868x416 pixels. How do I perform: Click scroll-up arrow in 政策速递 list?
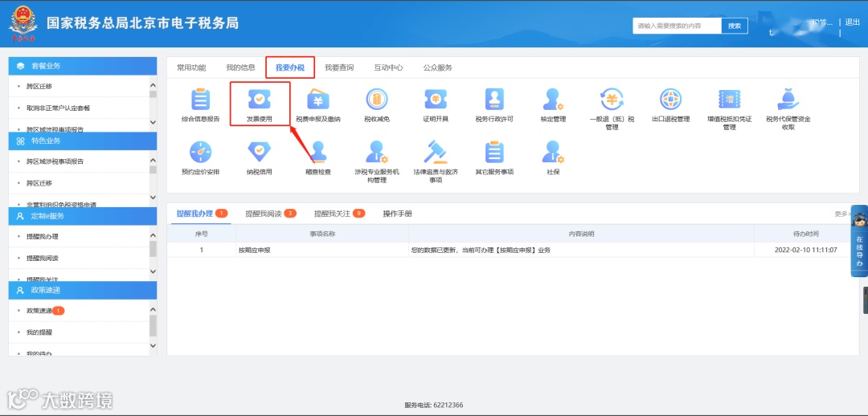tap(154, 310)
